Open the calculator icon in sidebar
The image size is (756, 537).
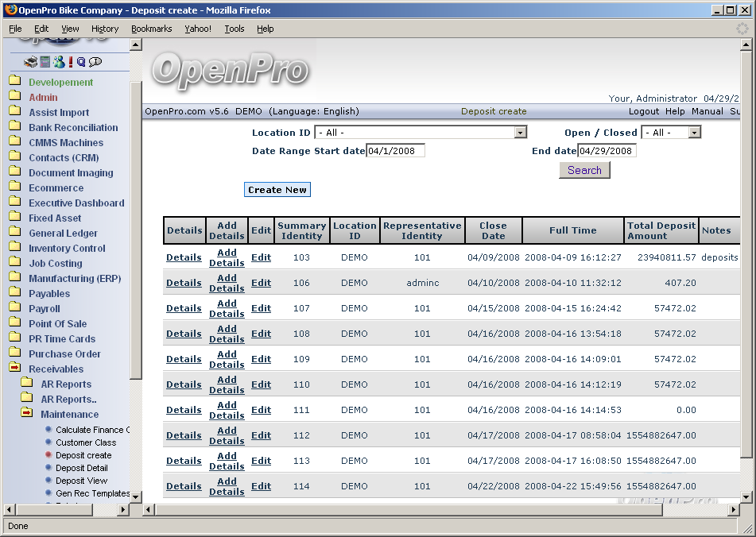click(x=45, y=62)
